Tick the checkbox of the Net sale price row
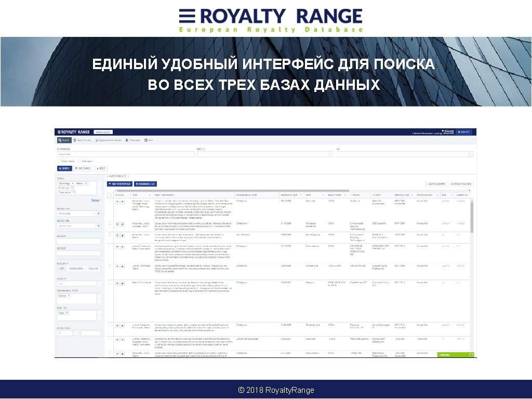 tap(110, 265)
